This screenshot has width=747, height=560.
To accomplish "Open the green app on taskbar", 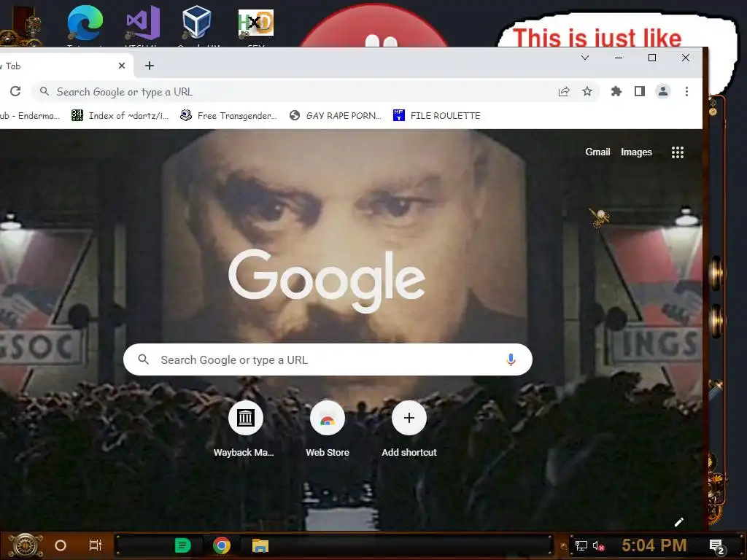I will (182, 545).
